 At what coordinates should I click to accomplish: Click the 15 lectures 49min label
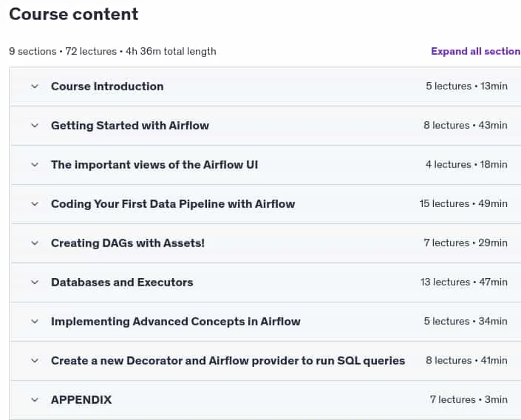(x=463, y=203)
